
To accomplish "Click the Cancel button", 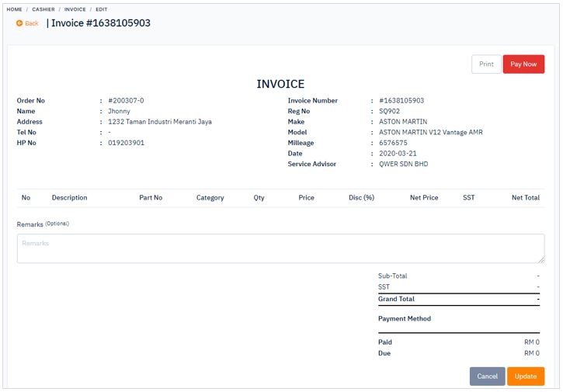I will tap(487, 376).
